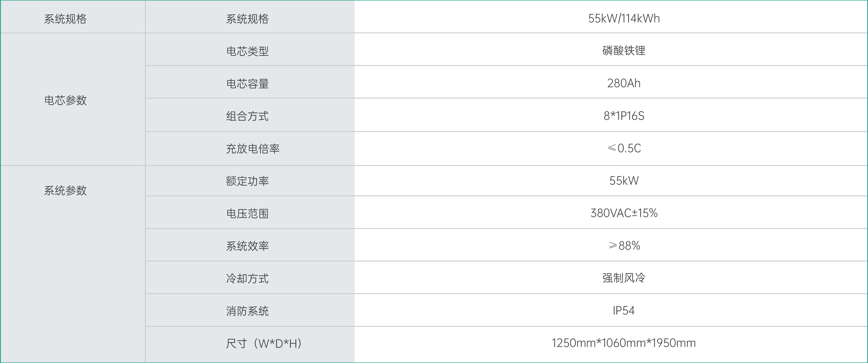Click the 8*1P16S combination value

[x=624, y=116]
